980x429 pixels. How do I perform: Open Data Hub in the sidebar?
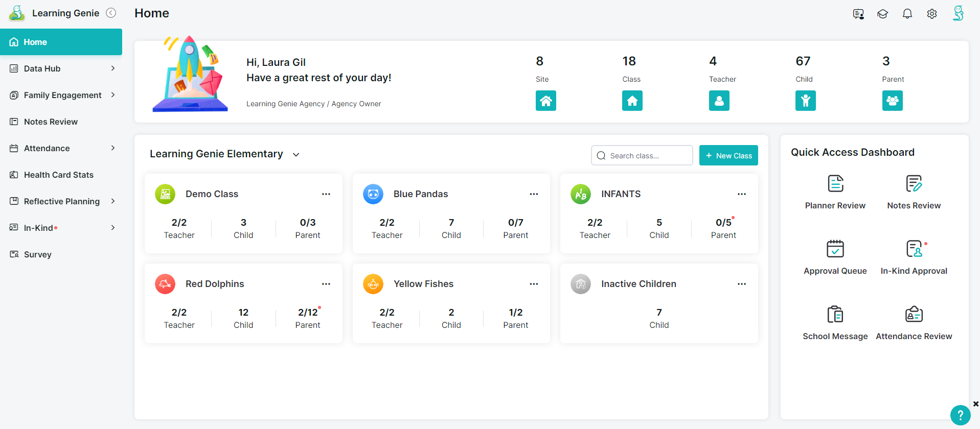point(61,68)
